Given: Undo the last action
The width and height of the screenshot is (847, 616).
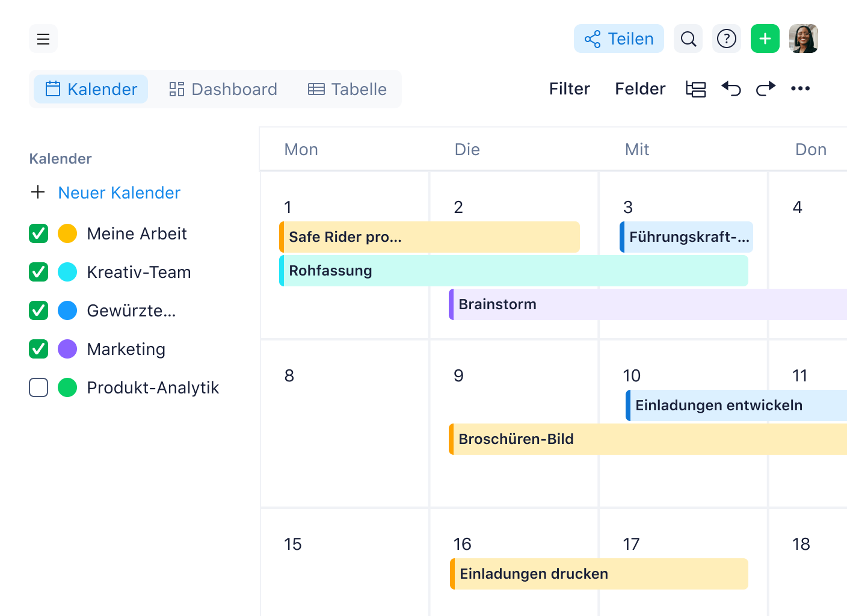Looking at the screenshot, I should (731, 89).
